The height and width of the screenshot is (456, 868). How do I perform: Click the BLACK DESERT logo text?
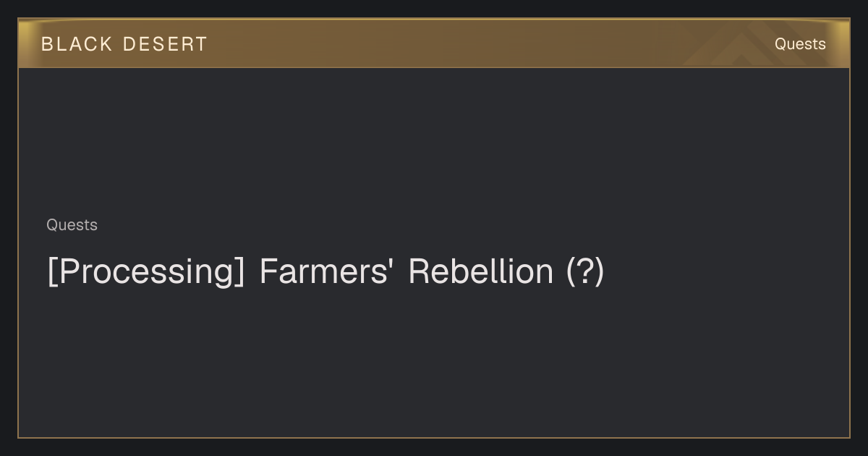tap(124, 44)
